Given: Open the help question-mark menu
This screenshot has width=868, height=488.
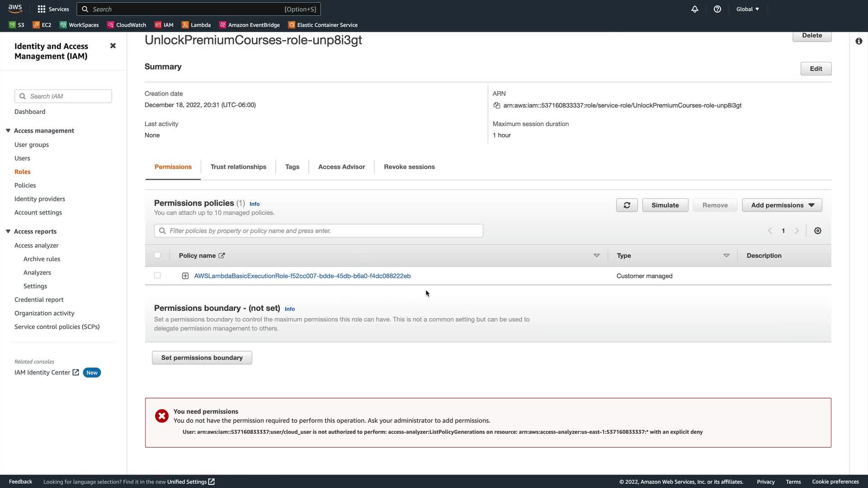Looking at the screenshot, I should coord(717,9).
